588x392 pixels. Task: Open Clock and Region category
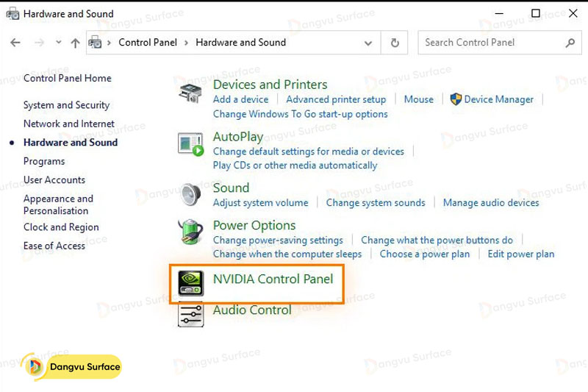pos(61,227)
